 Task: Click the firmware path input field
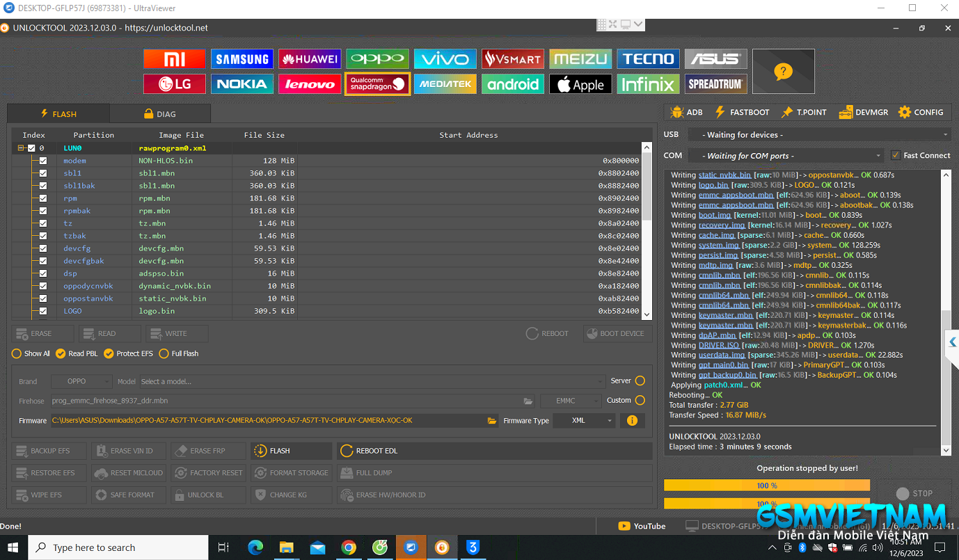pyautogui.click(x=268, y=421)
